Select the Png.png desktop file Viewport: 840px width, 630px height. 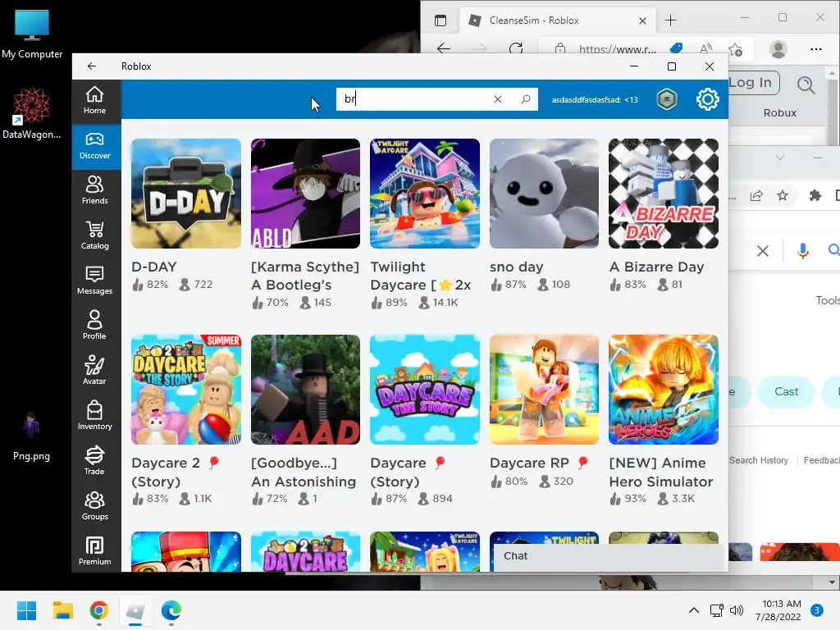coord(32,436)
